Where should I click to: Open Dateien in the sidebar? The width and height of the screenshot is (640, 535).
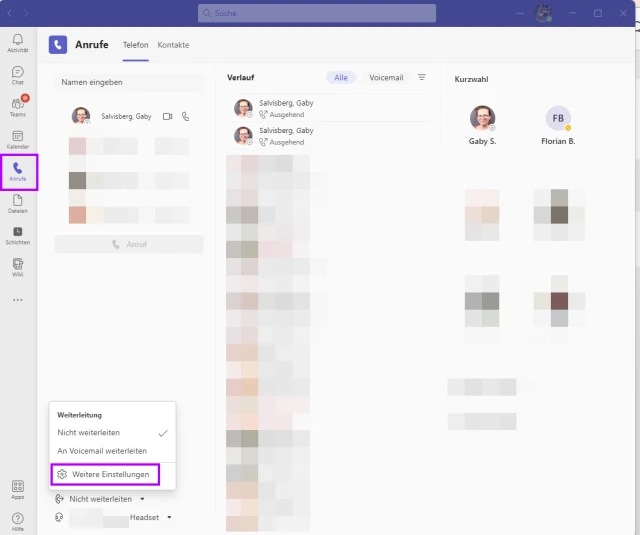17,203
